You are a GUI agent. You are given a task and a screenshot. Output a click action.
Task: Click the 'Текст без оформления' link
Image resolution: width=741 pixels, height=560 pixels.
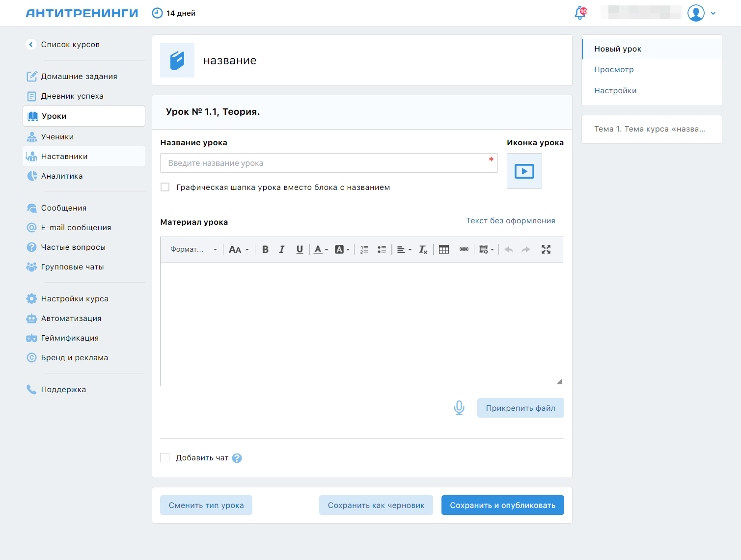click(x=510, y=221)
